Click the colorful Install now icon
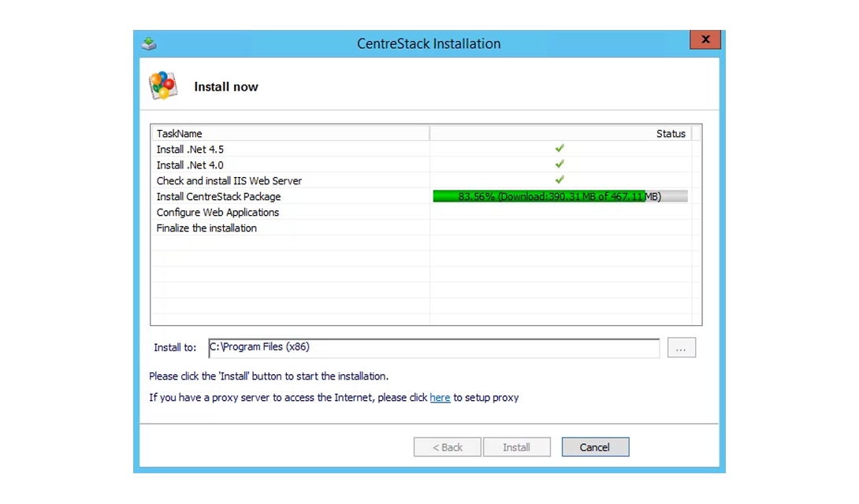The width and height of the screenshot is (859, 504). coord(162,86)
